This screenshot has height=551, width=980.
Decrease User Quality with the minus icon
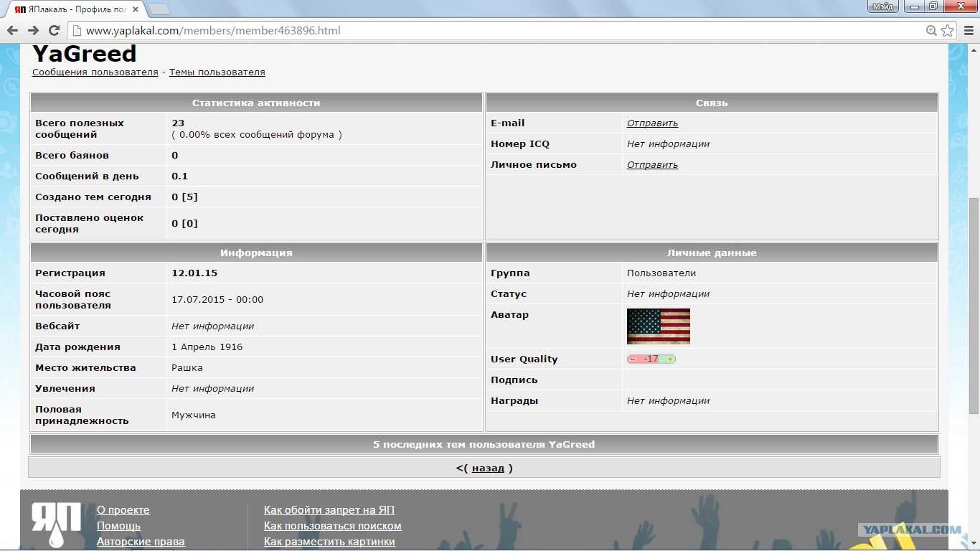tap(632, 359)
